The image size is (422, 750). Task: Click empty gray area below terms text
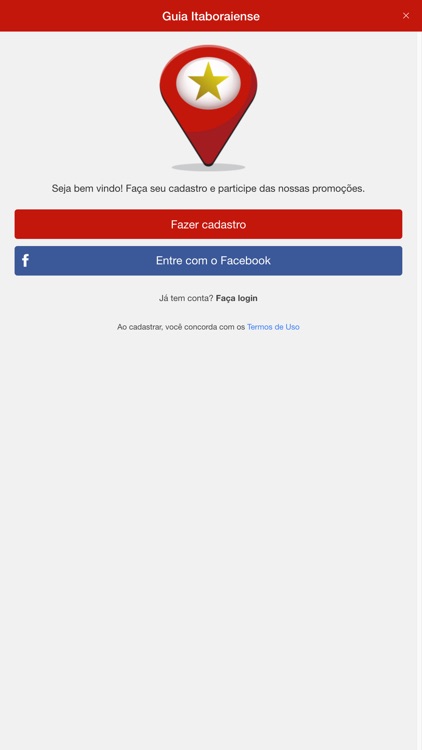pyautogui.click(x=208, y=526)
